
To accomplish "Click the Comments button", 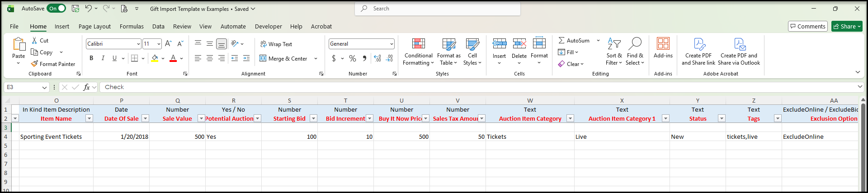I will [808, 26].
